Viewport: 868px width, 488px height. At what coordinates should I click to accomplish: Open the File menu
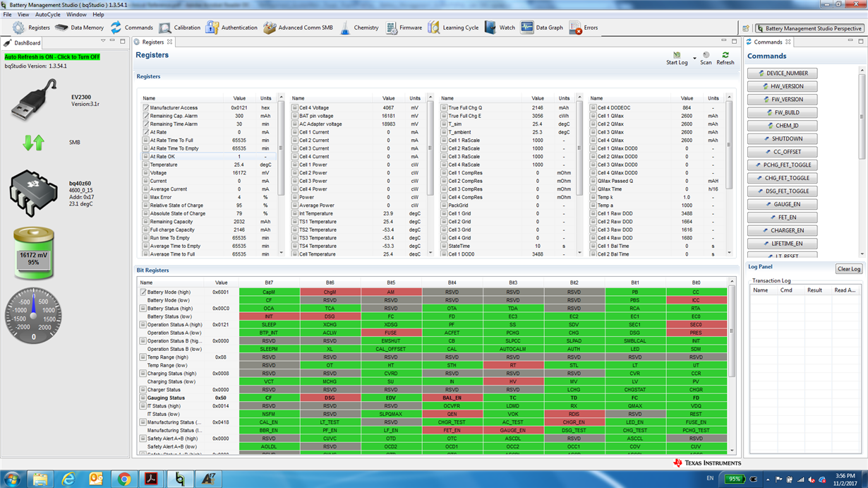8,14
